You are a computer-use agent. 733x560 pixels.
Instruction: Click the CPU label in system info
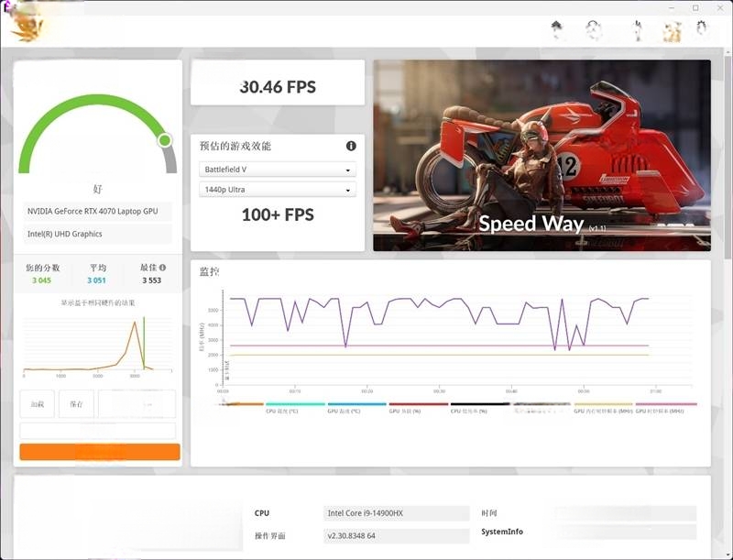(262, 513)
